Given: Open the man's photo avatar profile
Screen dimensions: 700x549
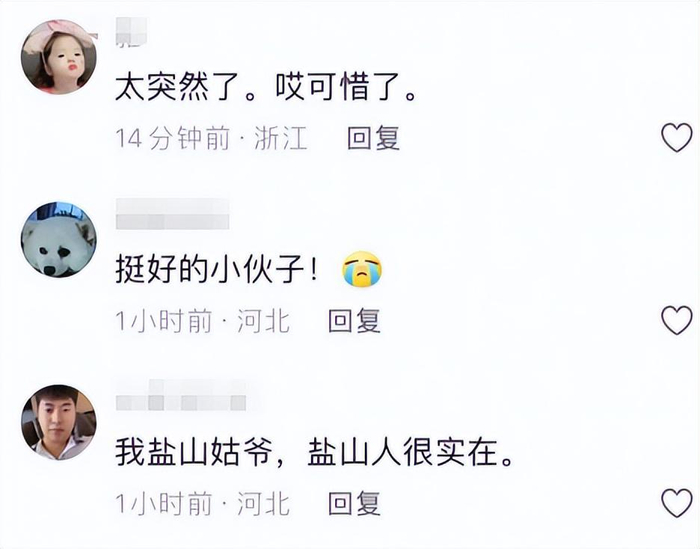Looking at the screenshot, I should pos(59,422).
